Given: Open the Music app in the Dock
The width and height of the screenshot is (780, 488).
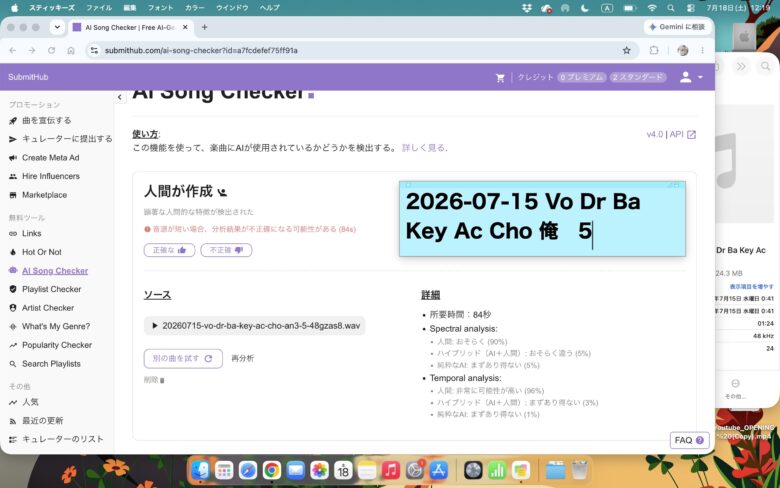Looking at the screenshot, I should pos(390,470).
